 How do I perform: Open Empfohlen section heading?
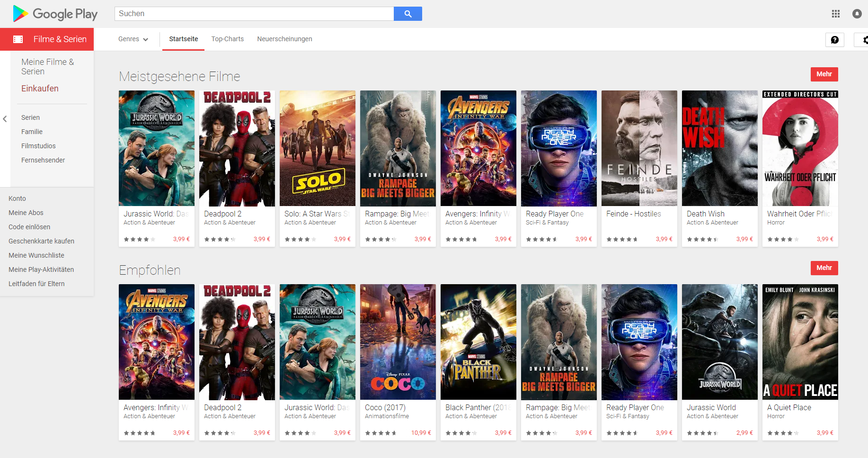point(150,270)
